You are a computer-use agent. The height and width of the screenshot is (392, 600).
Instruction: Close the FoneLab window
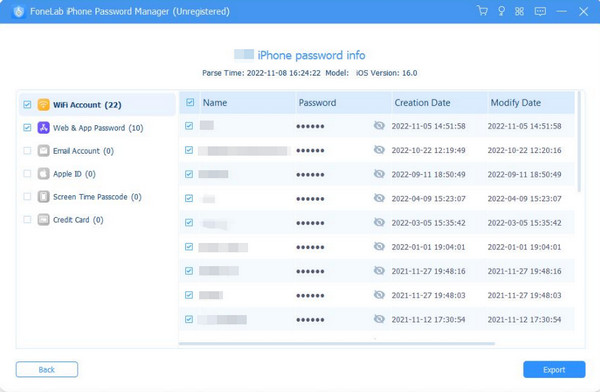(x=583, y=11)
